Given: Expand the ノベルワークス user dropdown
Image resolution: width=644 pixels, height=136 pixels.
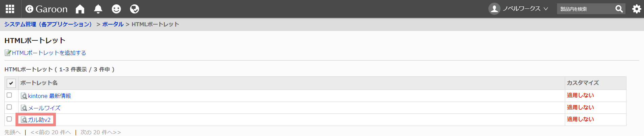Looking at the screenshot, I should (518, 9).
